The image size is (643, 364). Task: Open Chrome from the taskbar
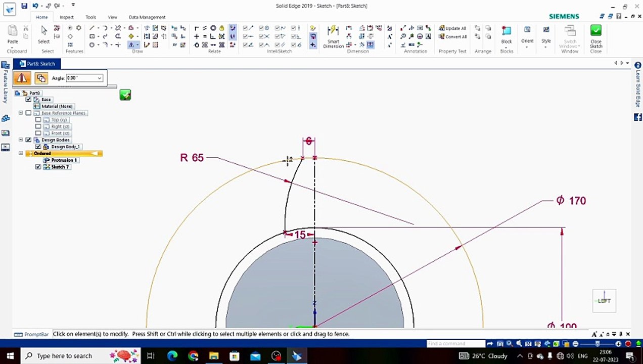pyautogui.click(x=193, y=356)
